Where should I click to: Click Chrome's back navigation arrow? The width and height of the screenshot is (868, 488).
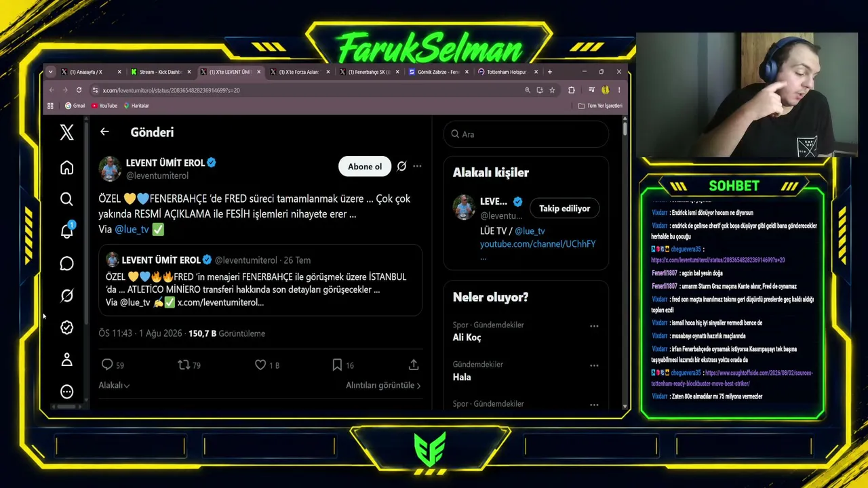[x=52, y=90]
